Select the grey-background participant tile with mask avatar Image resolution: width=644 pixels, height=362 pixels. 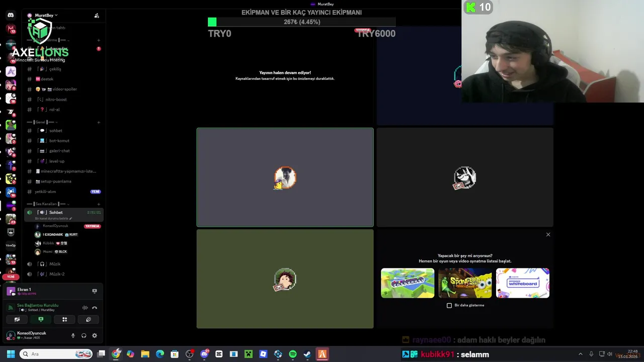(x=465, y=177)
